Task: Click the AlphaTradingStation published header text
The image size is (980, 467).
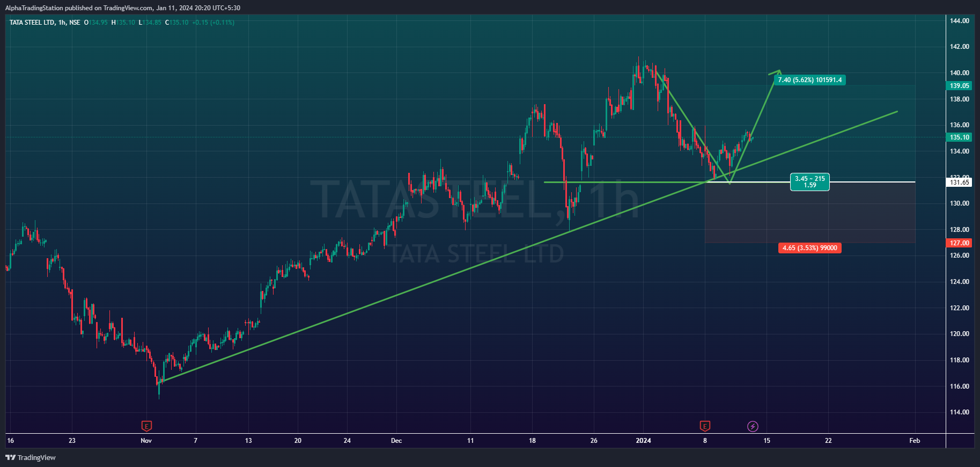Action: [x=123, y=8]
